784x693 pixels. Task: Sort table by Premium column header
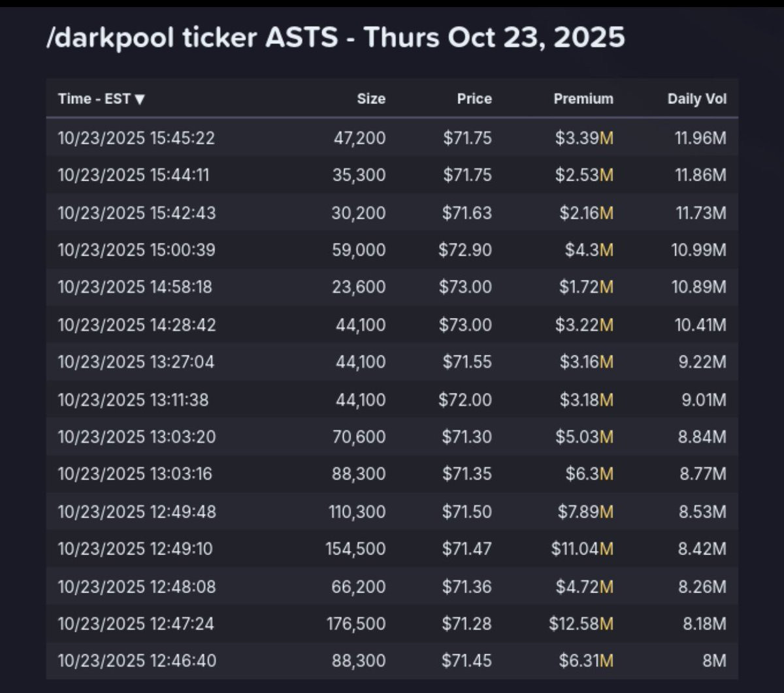(x=583, y=99)
